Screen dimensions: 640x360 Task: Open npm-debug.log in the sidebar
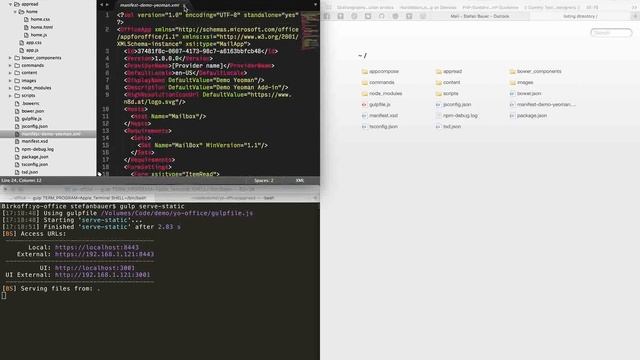38,149
